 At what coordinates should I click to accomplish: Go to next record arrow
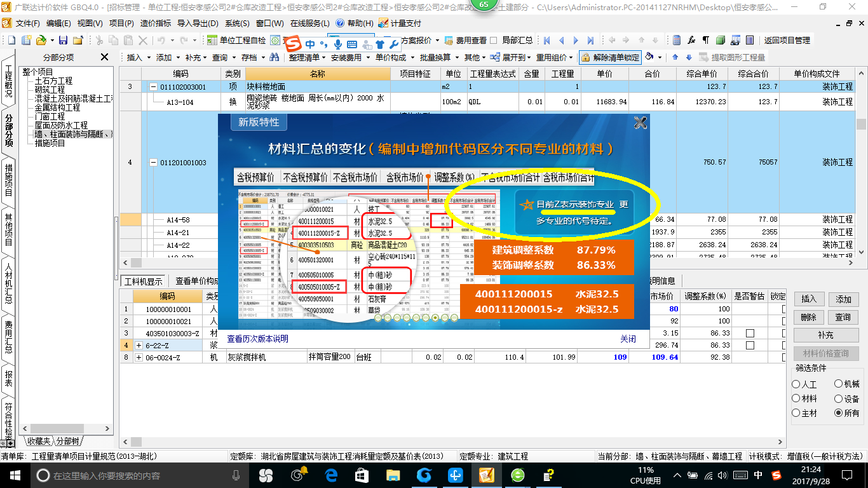tap(576, 40)
